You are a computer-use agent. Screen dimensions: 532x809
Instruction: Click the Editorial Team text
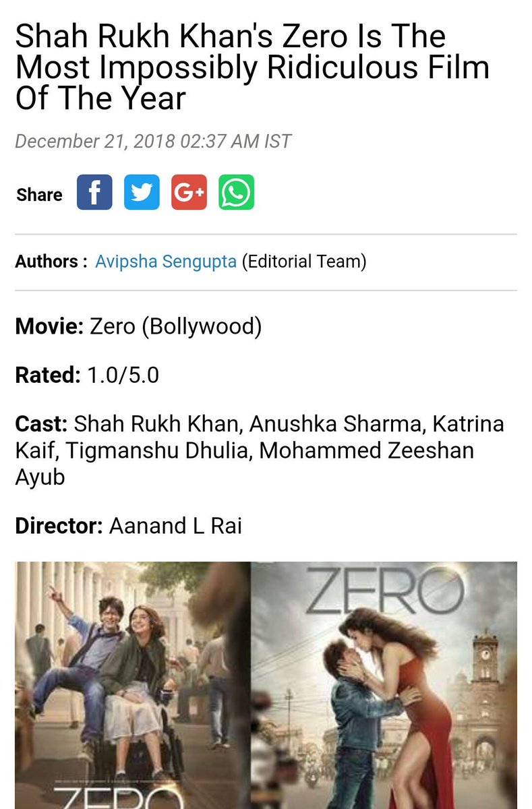coord(304,262)
